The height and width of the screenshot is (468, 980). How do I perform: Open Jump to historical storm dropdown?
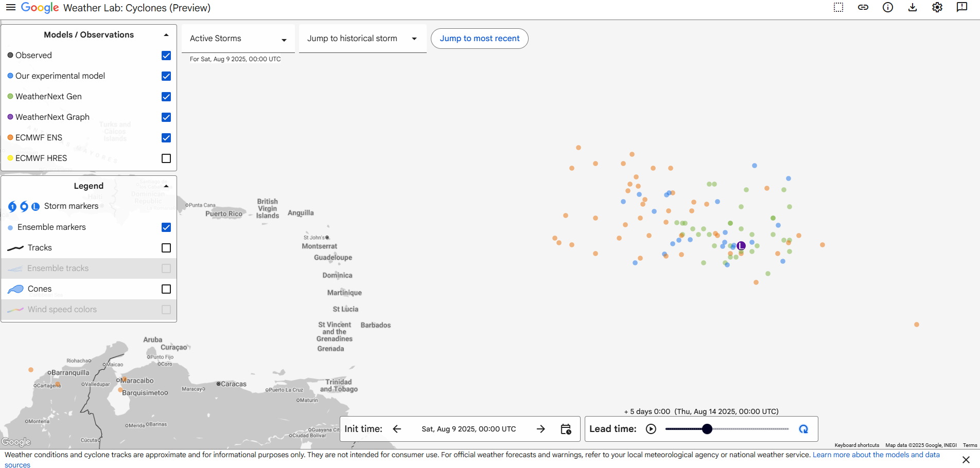point(362,39)
